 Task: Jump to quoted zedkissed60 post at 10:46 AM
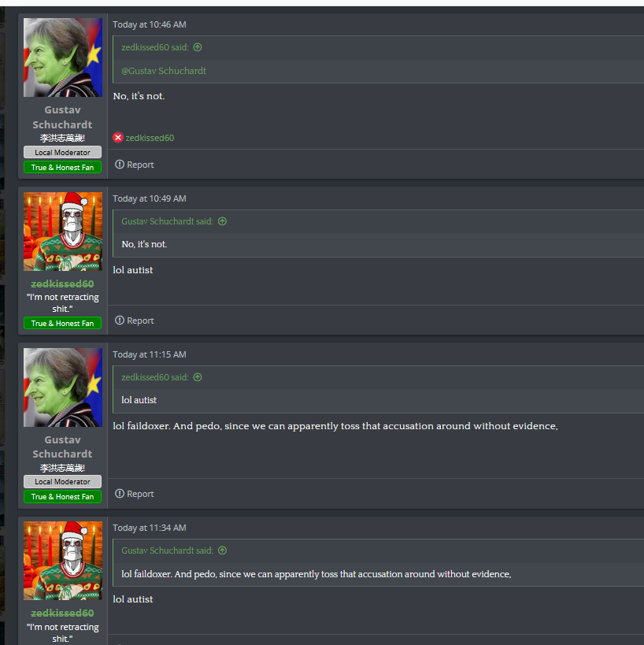point(198,47)
